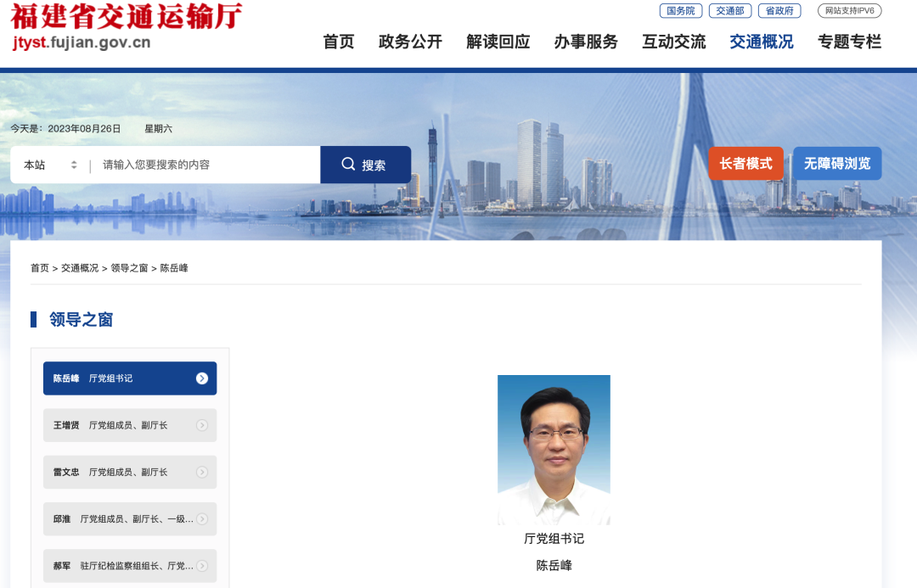Enable 长者模式 elder mode
The height and width of the screenshot is (588, 917).
pos(745,163)
